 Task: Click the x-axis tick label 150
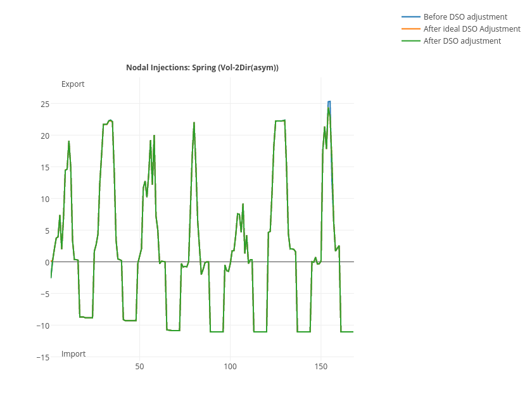(x=321, y=367)
